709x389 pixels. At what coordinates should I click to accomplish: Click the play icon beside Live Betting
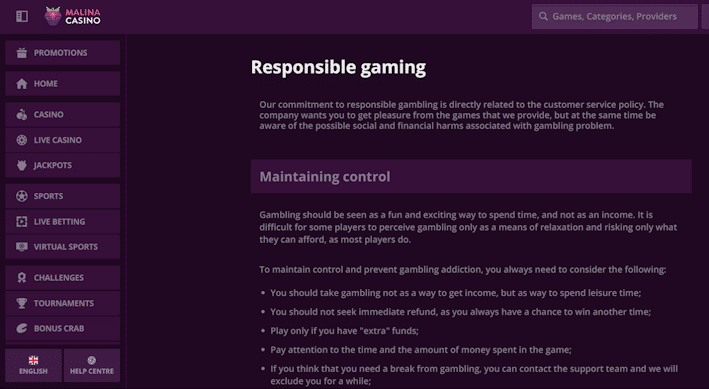(22, 222)
